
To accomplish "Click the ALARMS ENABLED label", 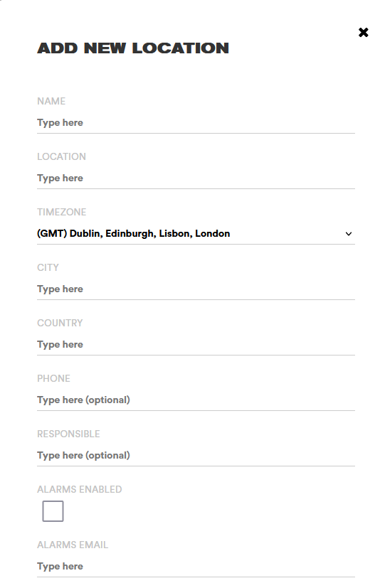I will click(79, 490).
